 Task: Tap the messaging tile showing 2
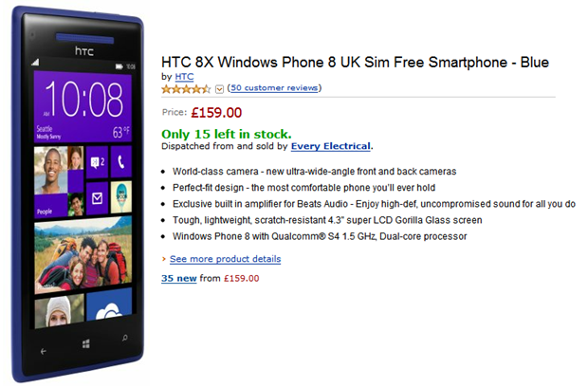coord(98,162)
